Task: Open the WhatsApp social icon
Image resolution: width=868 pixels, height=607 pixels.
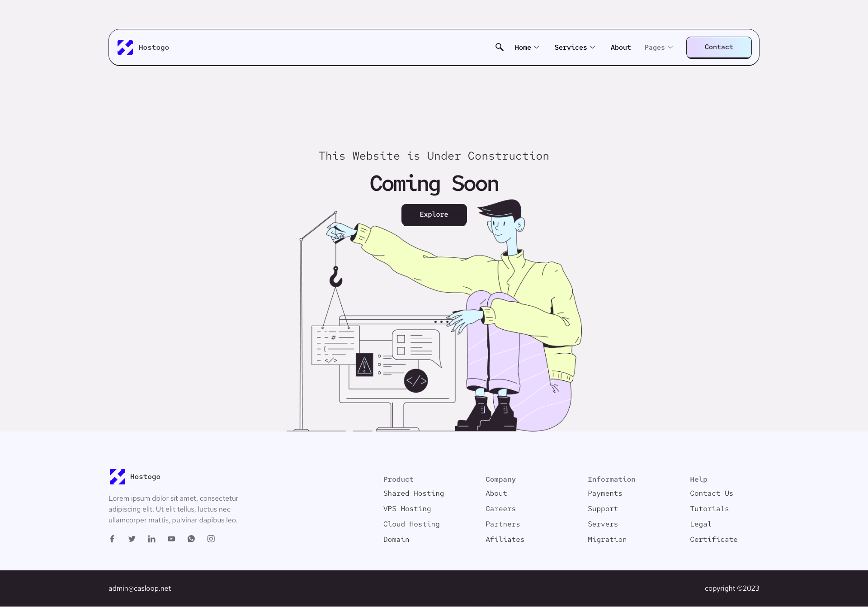Action: (191, 539)
